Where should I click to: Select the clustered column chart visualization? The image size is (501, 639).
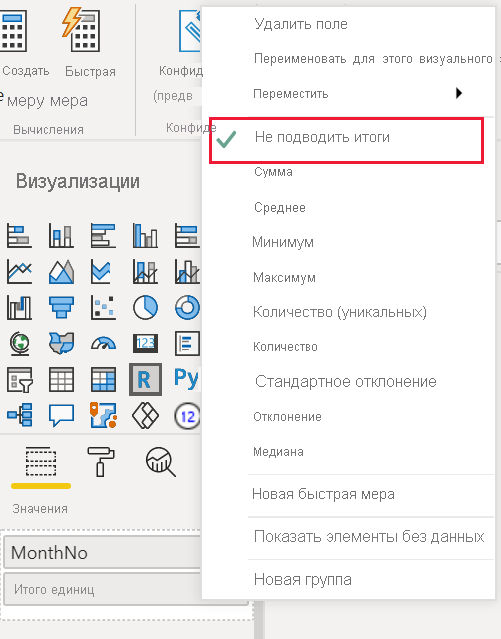click(145, 236)
